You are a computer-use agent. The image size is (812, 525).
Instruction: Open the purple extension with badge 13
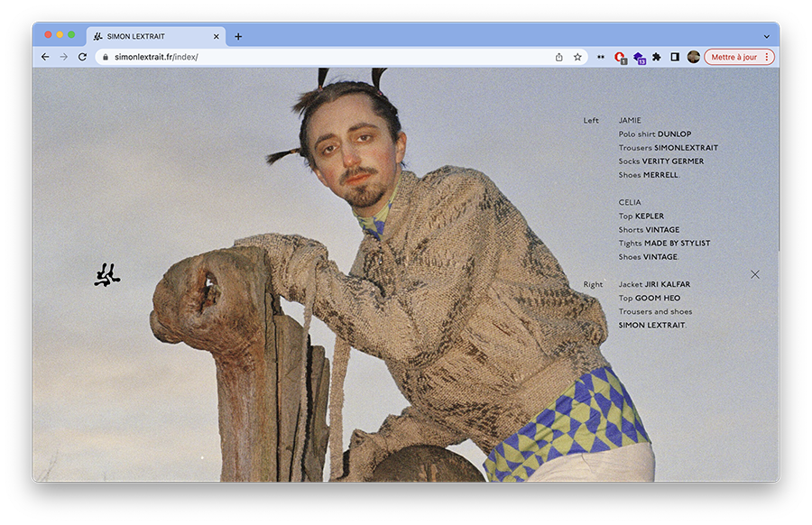point(639,57)
